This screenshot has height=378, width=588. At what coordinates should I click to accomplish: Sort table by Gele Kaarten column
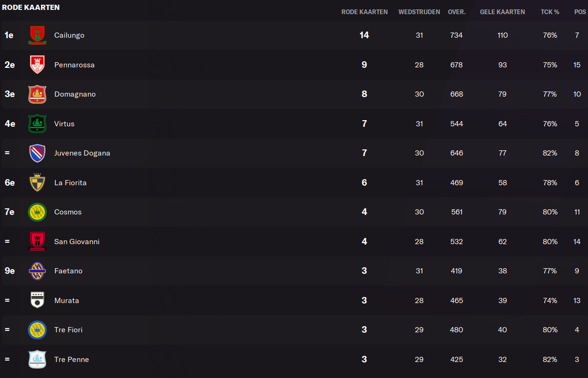tap(502, 12)
